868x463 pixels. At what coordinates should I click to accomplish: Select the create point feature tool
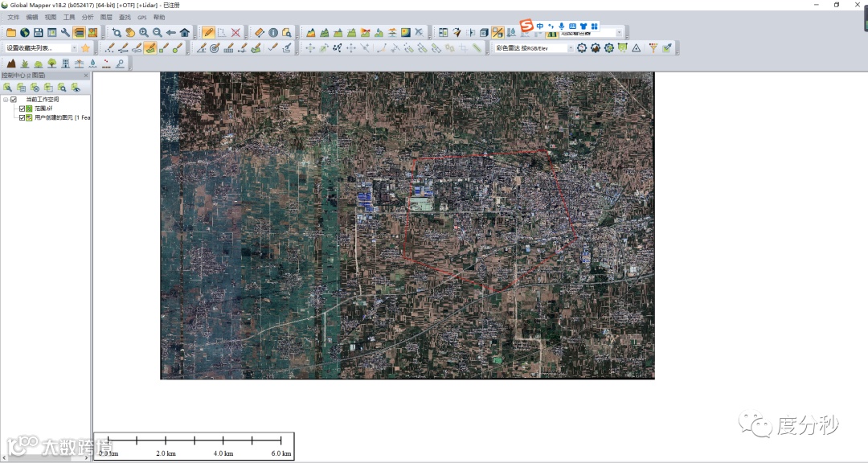[x=109, y=48]
